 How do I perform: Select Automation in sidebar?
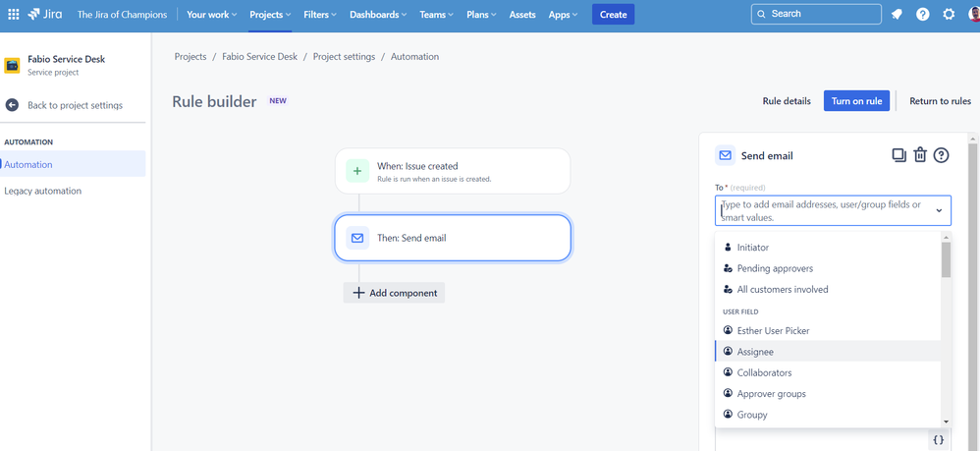73,164
